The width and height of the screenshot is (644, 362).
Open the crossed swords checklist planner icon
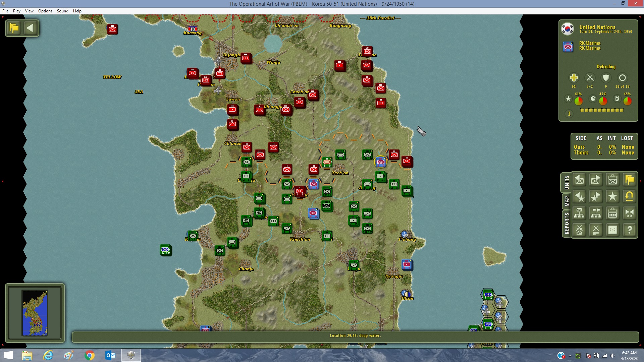[x=579, y=230]
